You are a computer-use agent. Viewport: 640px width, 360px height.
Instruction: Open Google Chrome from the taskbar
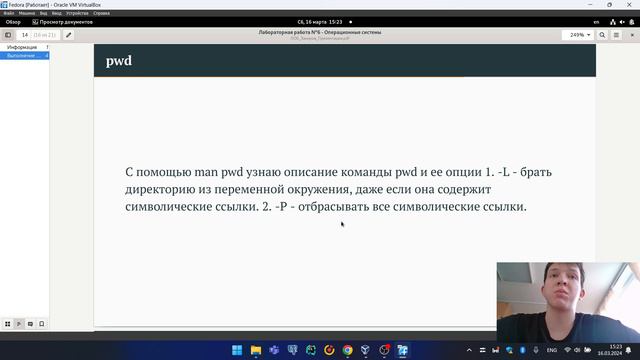[348, 350]
